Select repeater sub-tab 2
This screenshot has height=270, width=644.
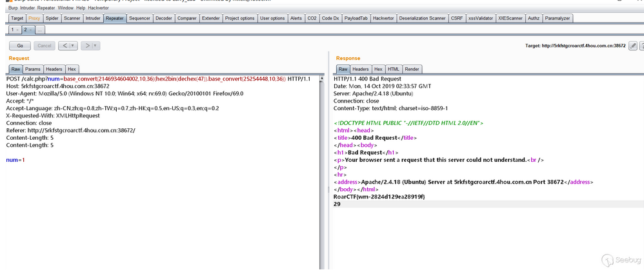pos(25,30)
